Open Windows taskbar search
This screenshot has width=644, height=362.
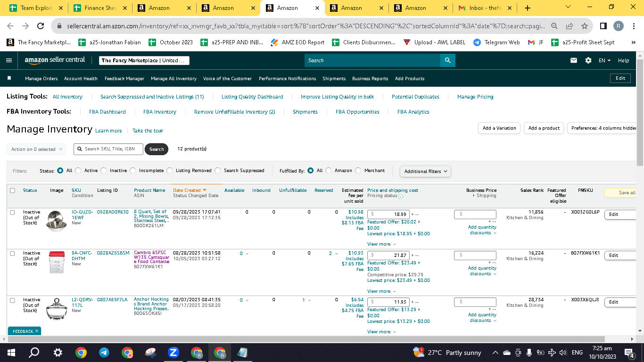34,353
